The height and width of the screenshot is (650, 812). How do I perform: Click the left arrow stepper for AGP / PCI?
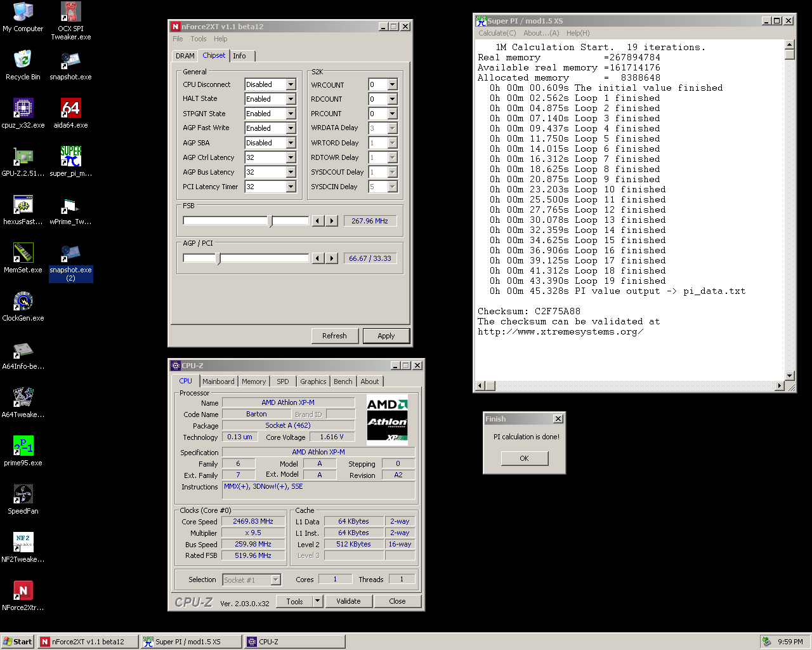[x=318, y=258]
